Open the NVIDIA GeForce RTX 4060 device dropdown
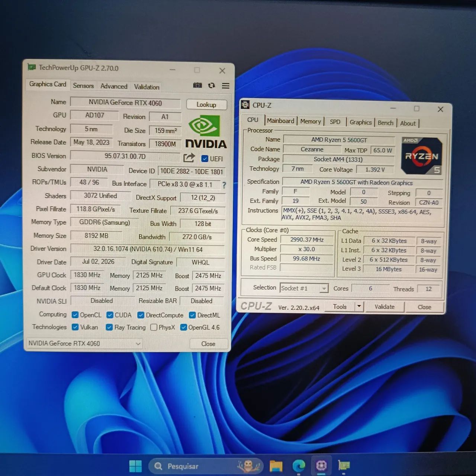Image resolution: width=476 pixels, height=476 pixels. click(84, 344)
